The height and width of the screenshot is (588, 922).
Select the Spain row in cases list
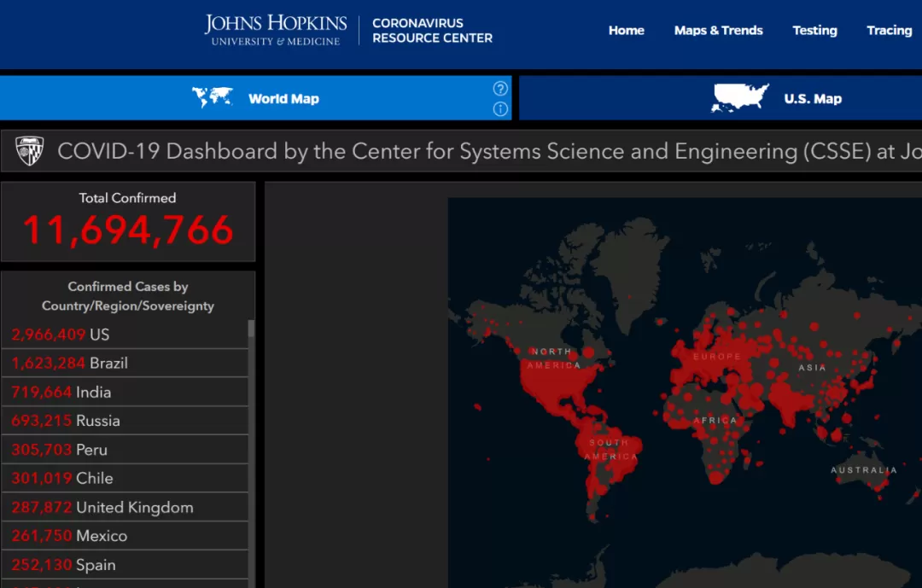click(x=125, y=565)
